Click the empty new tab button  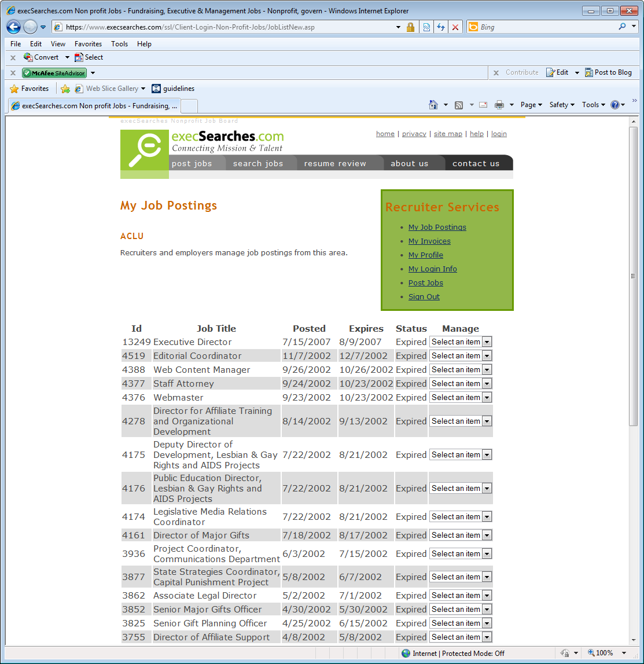click(189, 106)
